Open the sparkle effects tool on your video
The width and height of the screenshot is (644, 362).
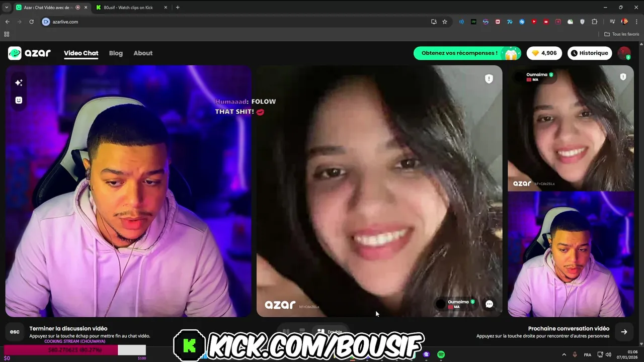tap(19, 82)
